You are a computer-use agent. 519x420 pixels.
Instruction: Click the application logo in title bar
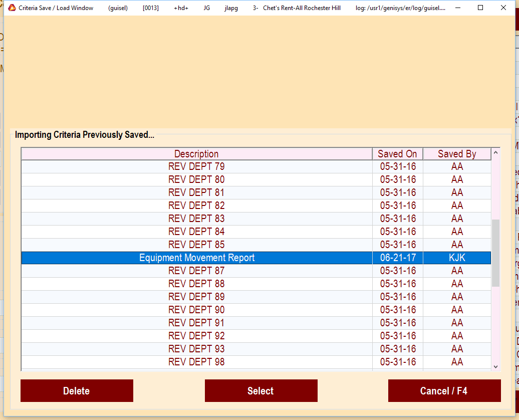12,8
